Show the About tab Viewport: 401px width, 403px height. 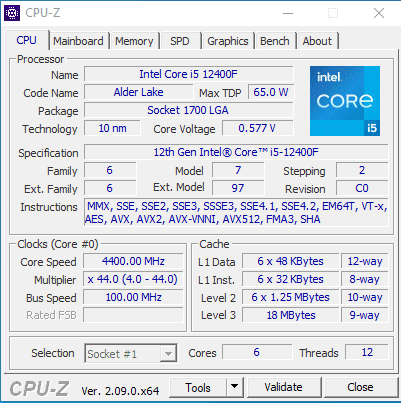[x=317, y=41]
